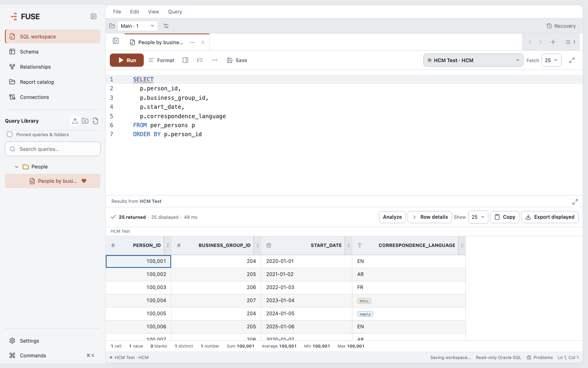Show query outline tree icon
Image resolution: width=588 pixels, height=368 pixels.
200,60
